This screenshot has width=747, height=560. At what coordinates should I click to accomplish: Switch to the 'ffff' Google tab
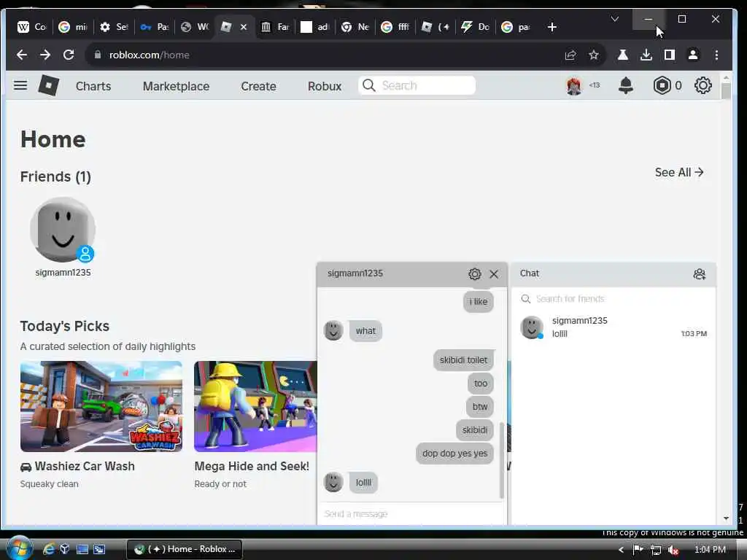[x=395, y=27]
